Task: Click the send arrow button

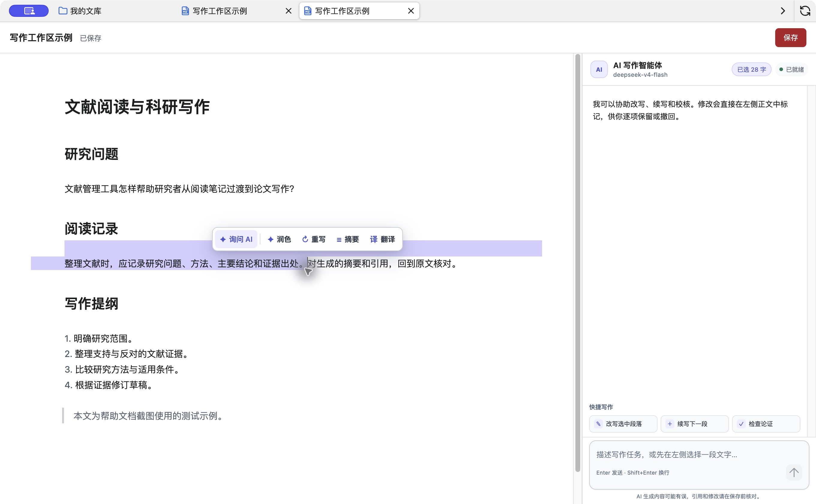Action: click(x=794, y=472)
